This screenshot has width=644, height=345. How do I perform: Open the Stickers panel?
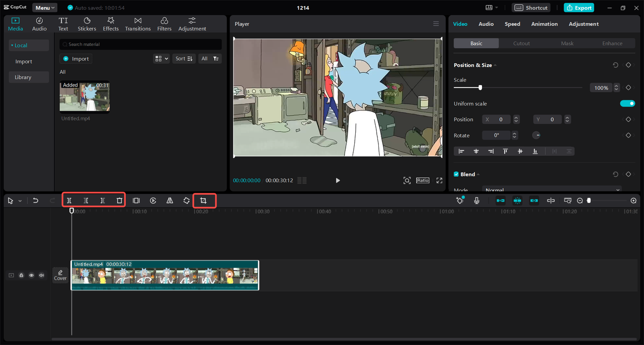tap(87, 24)
